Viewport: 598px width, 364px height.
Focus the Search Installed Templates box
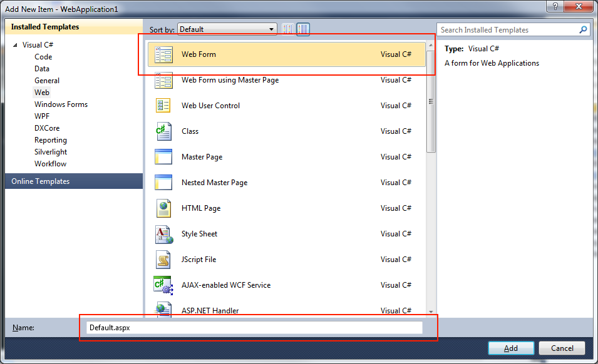pyautogui.click(x=513, y=29)
